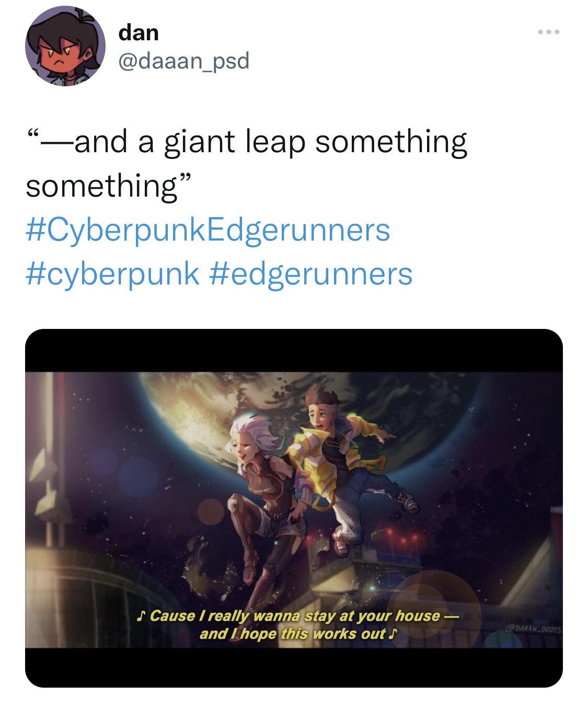Open the three-dot more options menu
The height and width of the screenshot is (707, 588).
point(548,32)
